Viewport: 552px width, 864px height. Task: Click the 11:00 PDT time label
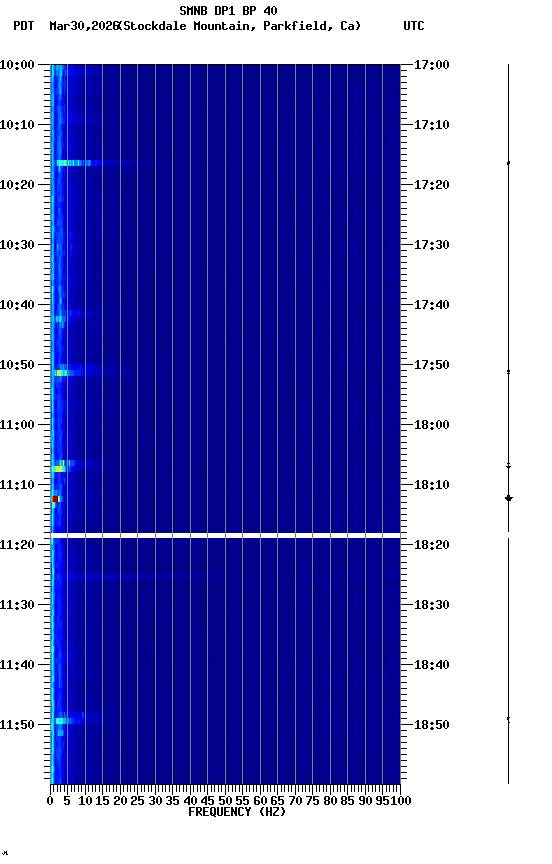tap(17, 425)
